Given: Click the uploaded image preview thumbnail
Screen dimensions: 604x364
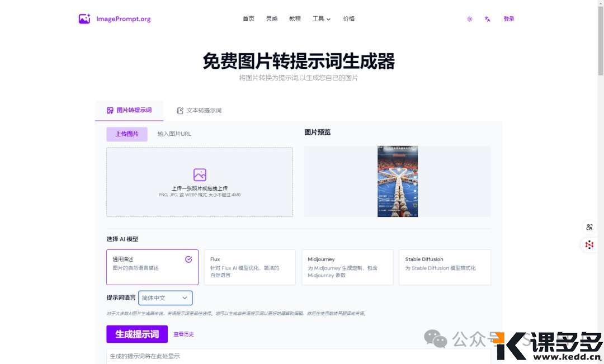Looking at the screenshot, I should coord(398,181).
